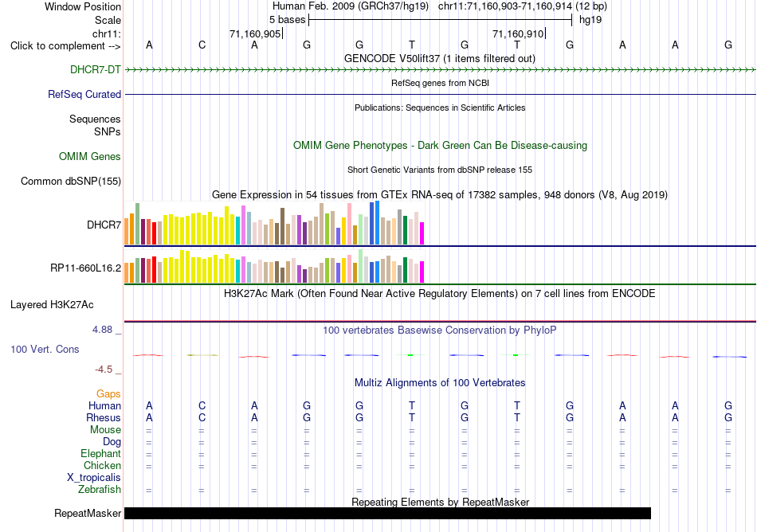The image size is (757, 532).
Task: Click base C in the complement row
Action: tap(202, 45)
